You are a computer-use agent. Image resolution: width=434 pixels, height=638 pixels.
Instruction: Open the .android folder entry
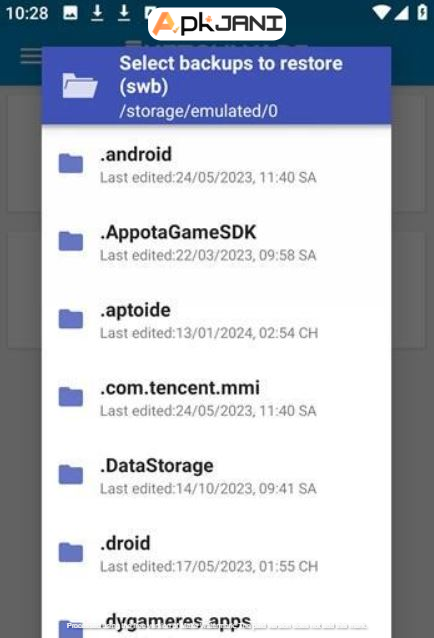point(216,165)
